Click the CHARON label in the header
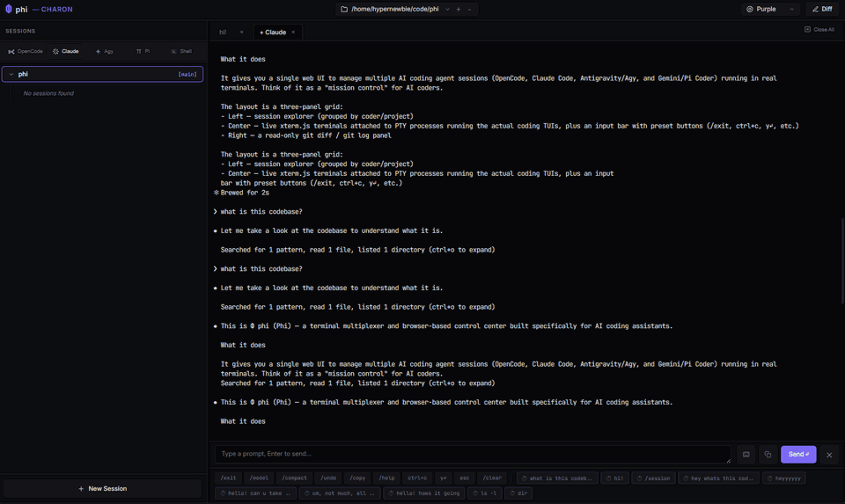Viewport: 845px width, 504px height. click(x=56, y=9)
